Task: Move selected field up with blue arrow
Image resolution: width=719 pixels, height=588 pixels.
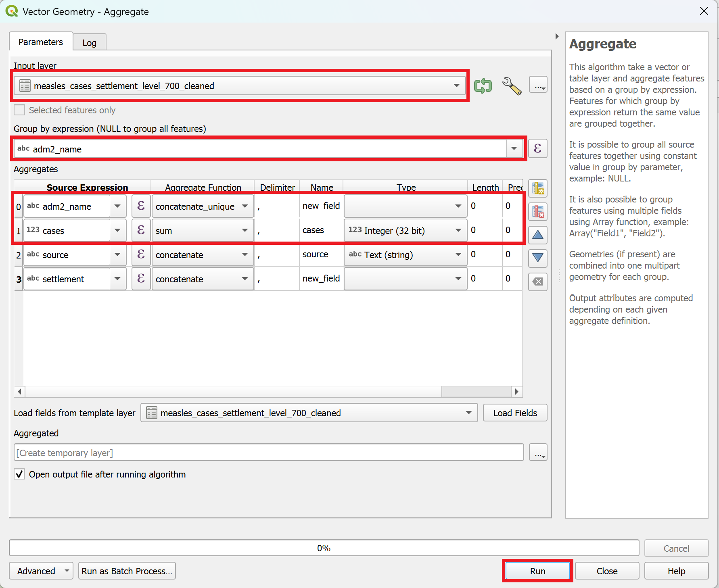Action: [x=538, y=235]
